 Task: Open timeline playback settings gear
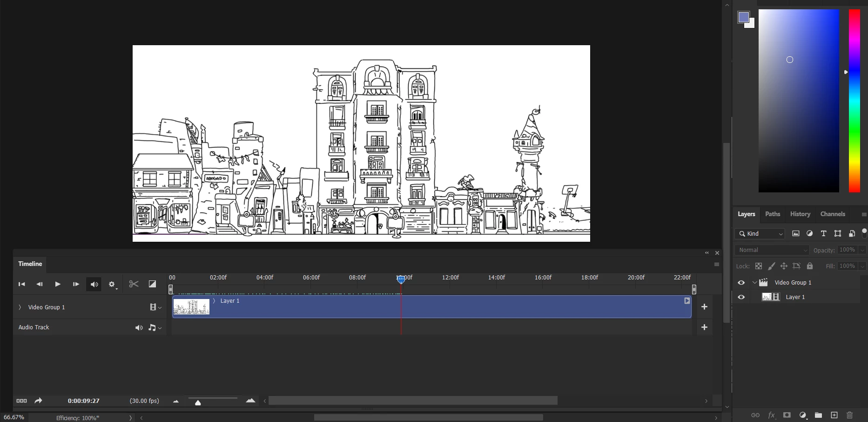click(x=112, y=284)
